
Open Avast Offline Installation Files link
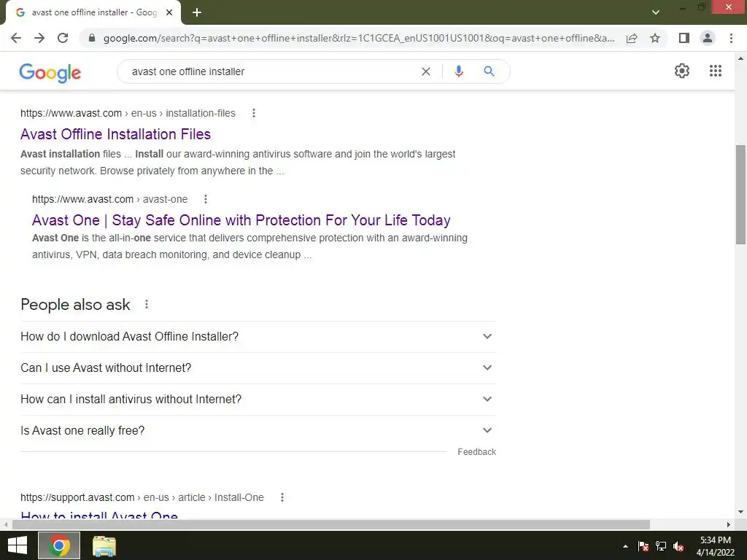[115, 134]
